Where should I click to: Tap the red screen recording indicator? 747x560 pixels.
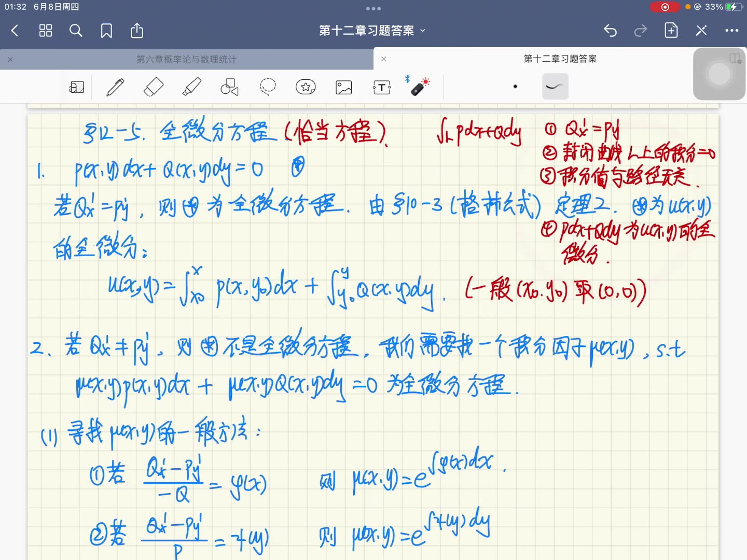(x=665, y=7)
